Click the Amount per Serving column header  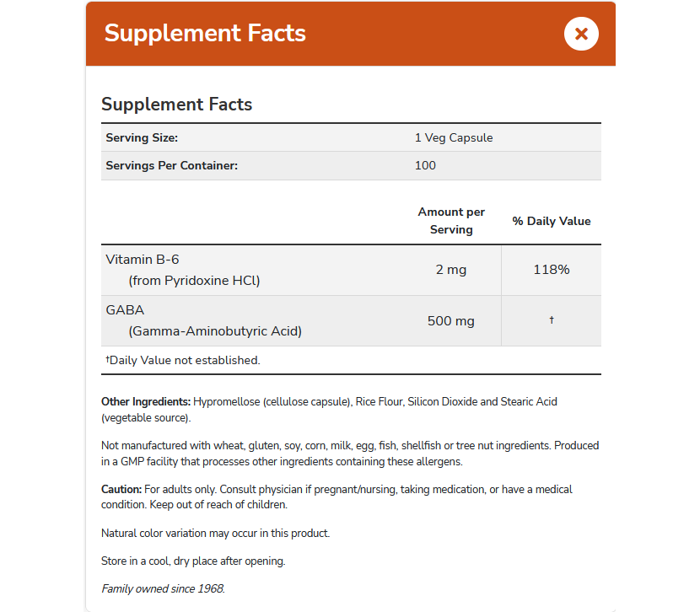coord(451,221)
